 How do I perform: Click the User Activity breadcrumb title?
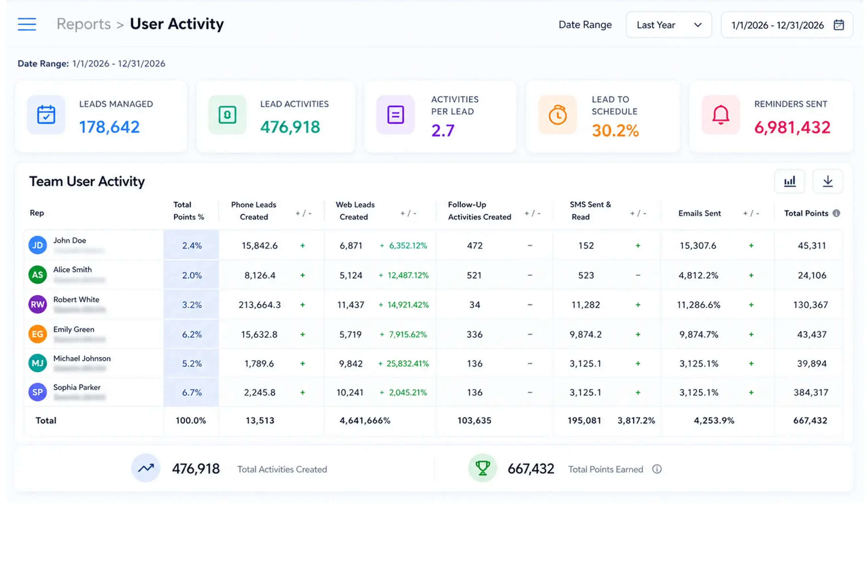[177, 24]
